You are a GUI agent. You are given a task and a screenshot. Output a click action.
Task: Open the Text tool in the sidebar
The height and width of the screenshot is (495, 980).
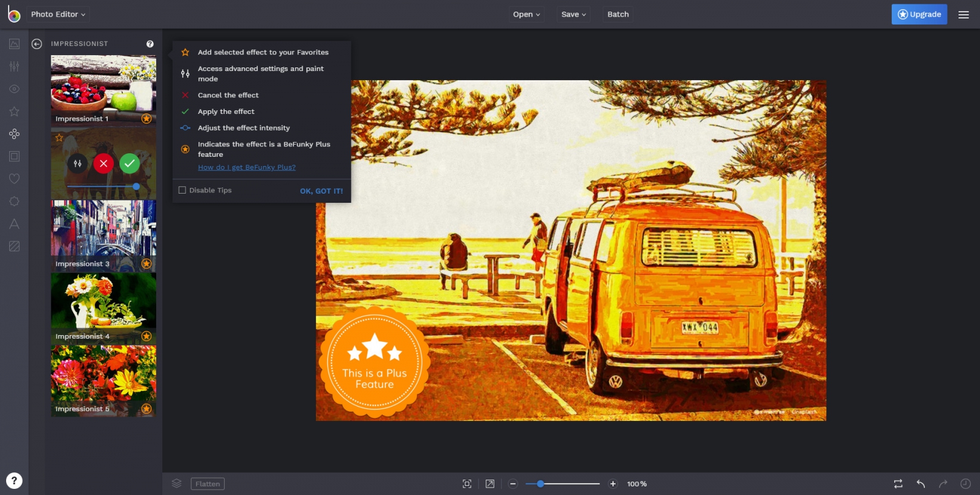[14, 224]
